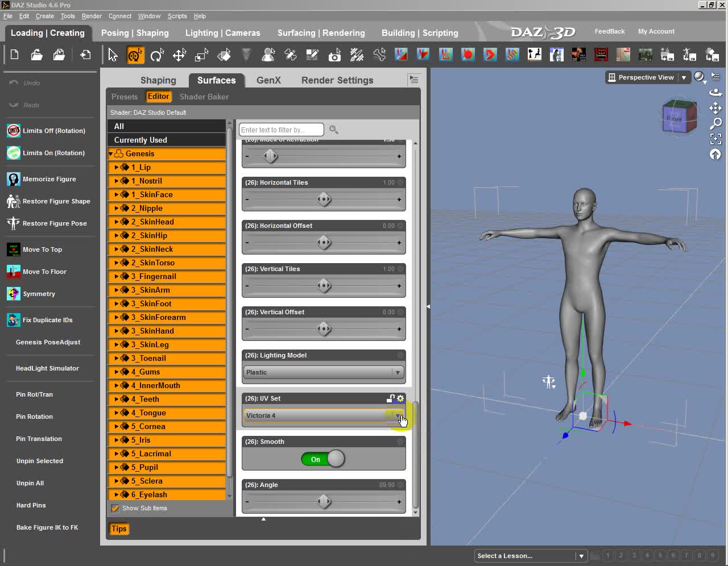Click the Genesis PoseAdjust button
728x566 pixels.
coord(48,342)
